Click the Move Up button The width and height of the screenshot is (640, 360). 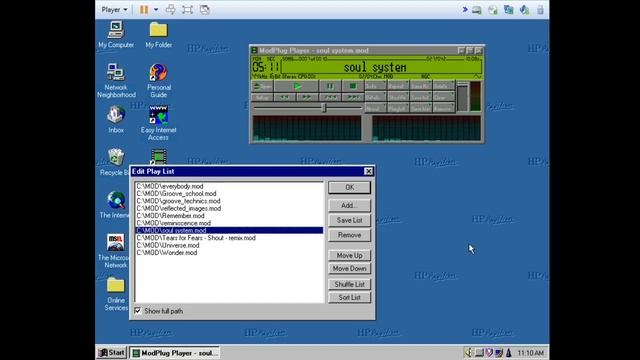349,256
